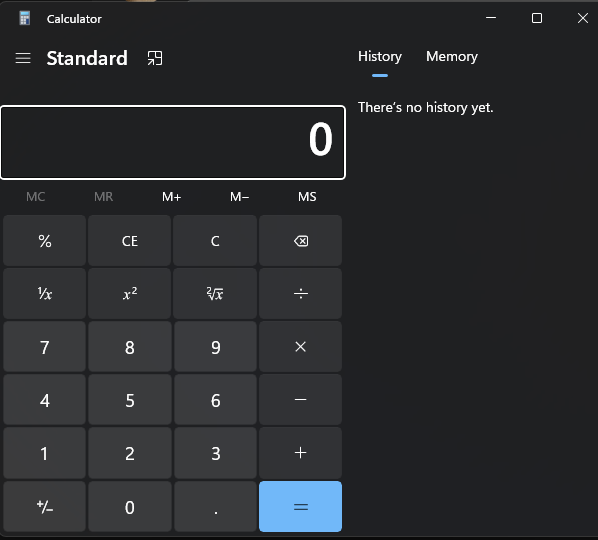Maximize the Calculator window
The width and height of the screenshot is (598, 540).
pyautogui.click(x=537, y=18)
